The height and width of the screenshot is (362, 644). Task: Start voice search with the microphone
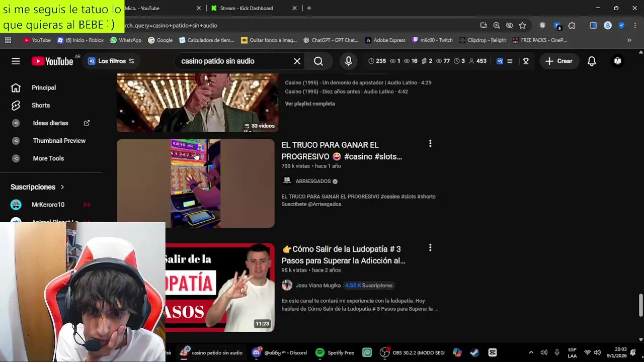tap(349, 61)
